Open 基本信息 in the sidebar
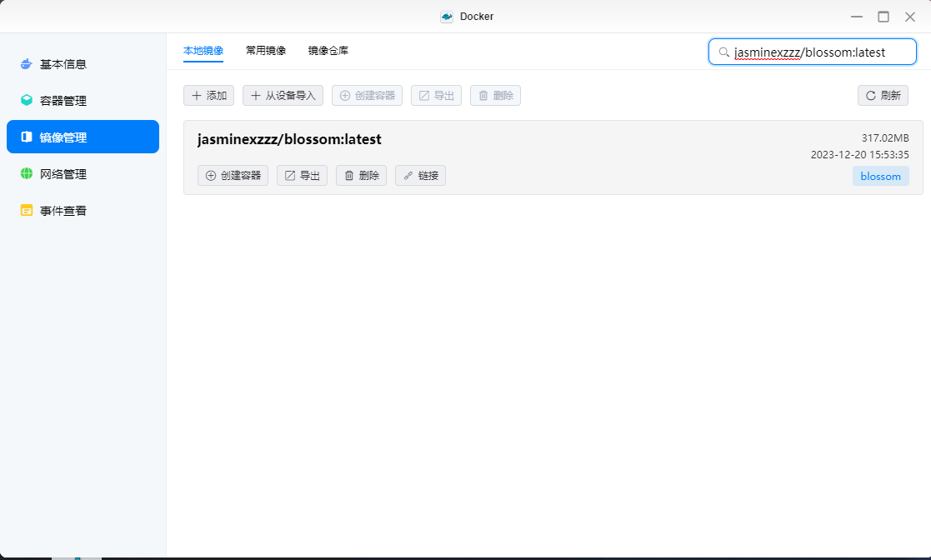The image size is (931, 560). pos(63,64)
